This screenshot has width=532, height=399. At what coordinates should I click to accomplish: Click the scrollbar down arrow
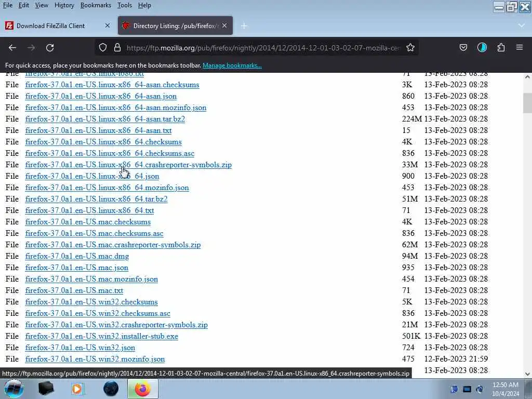(527, 374)
